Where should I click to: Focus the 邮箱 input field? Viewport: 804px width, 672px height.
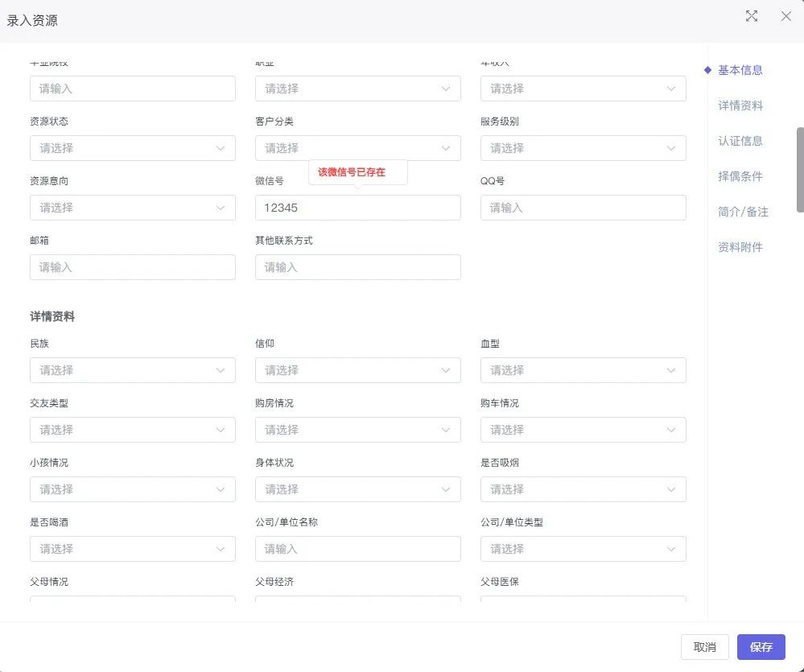132,267
